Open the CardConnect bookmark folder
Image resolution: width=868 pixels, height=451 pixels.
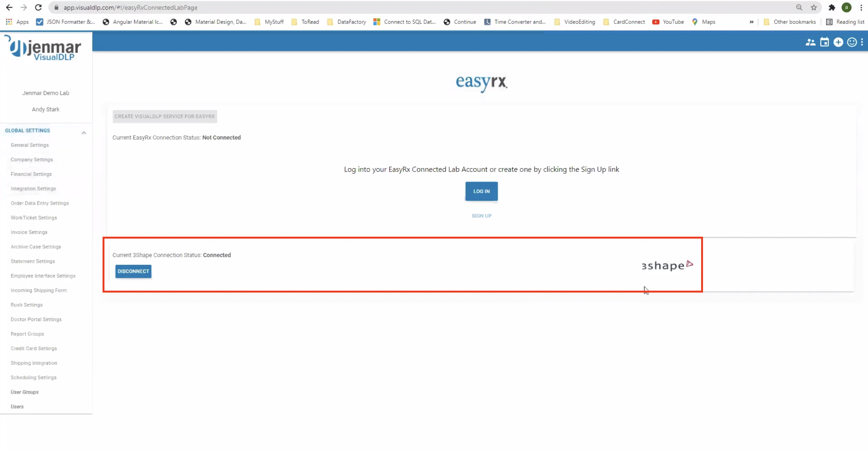[x=624, y=22]
